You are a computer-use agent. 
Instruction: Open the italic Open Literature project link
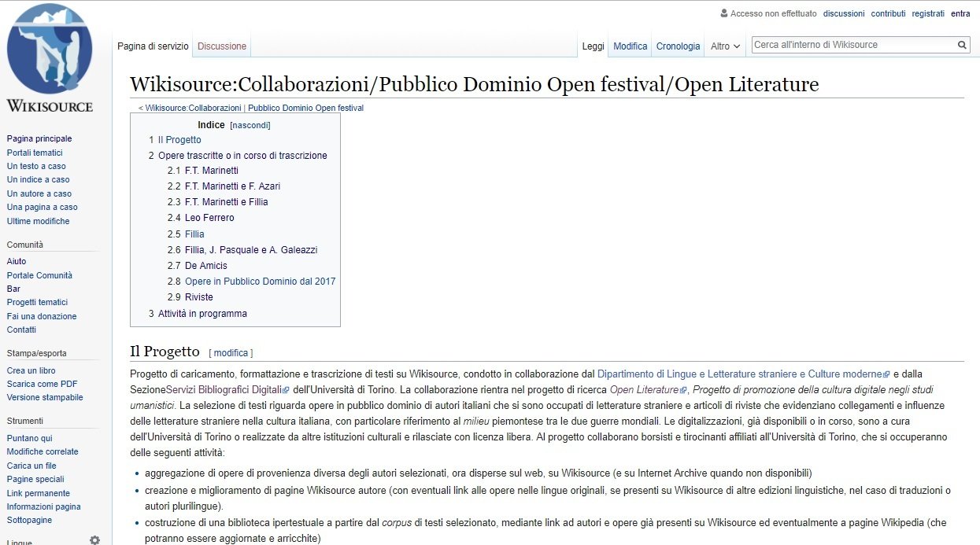pos(644,390)
